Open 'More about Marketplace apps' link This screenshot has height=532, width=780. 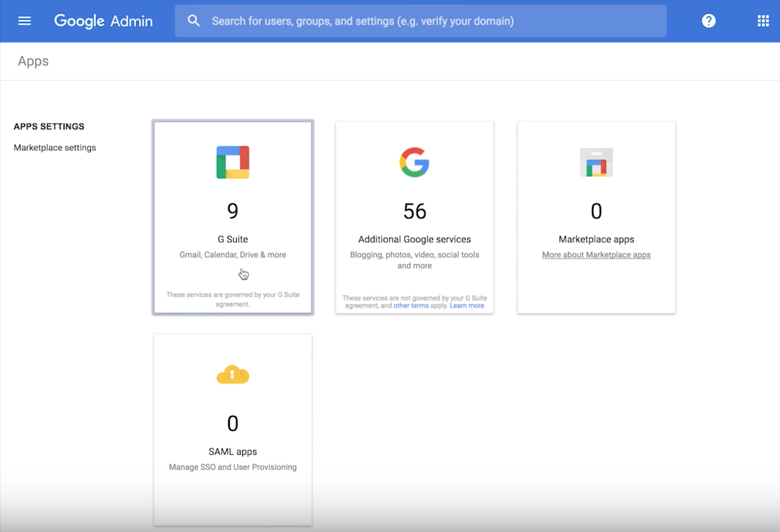596,255
